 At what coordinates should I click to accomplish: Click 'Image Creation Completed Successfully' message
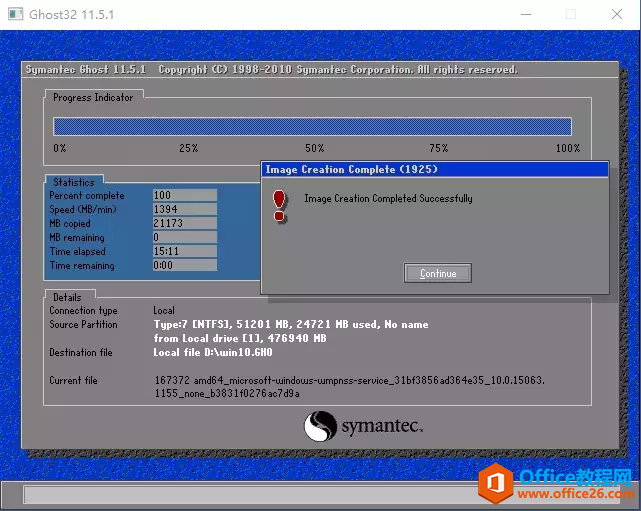tap(388, 199)
